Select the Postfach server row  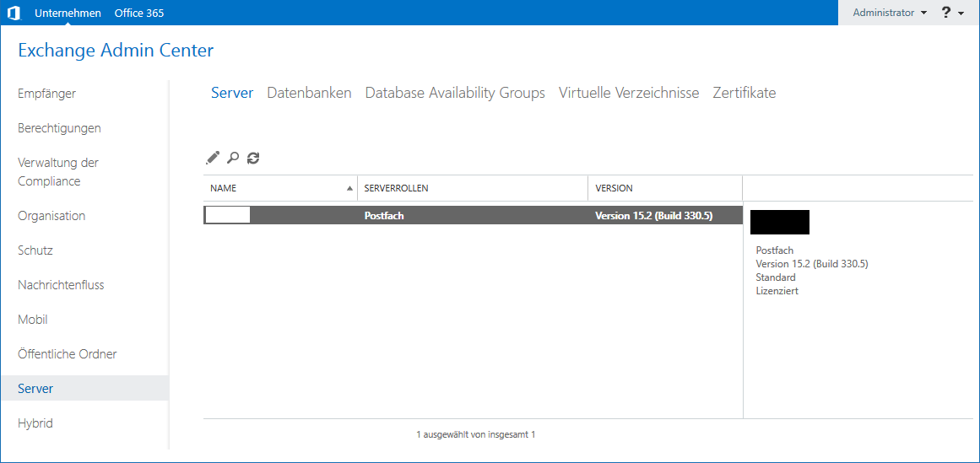473,216
